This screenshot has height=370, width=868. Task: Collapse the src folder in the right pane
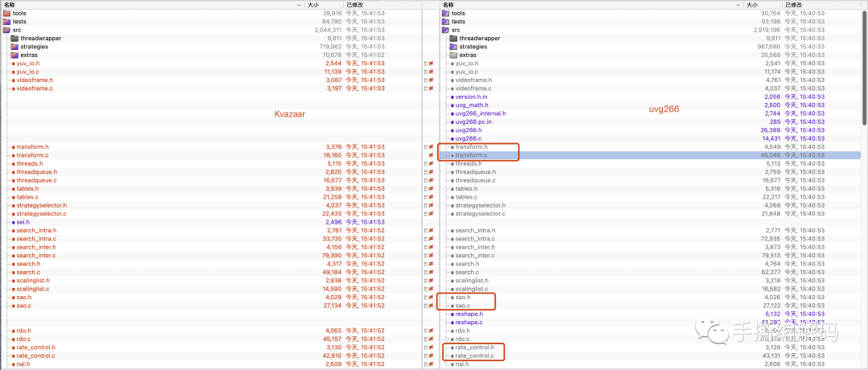pyautogui.click(x=446, y=31)
